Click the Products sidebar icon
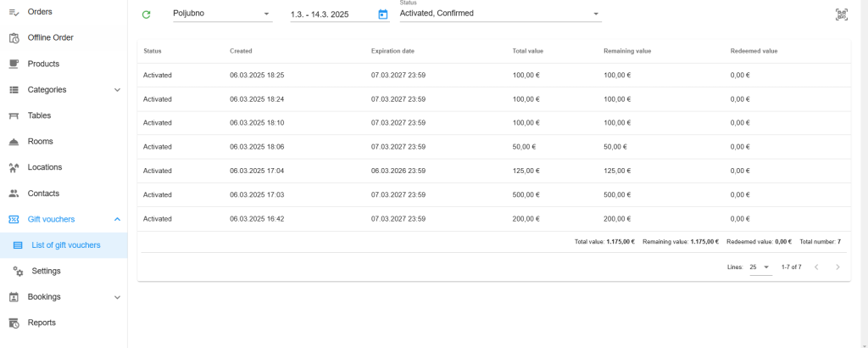The image size is (868, 348). (14, 64)
